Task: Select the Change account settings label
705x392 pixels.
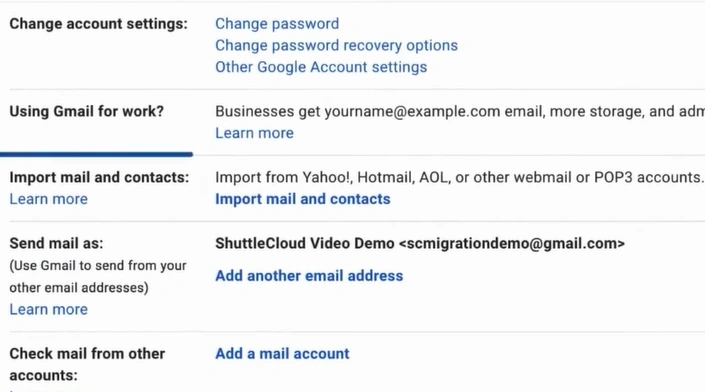Action: click(98, 24)
